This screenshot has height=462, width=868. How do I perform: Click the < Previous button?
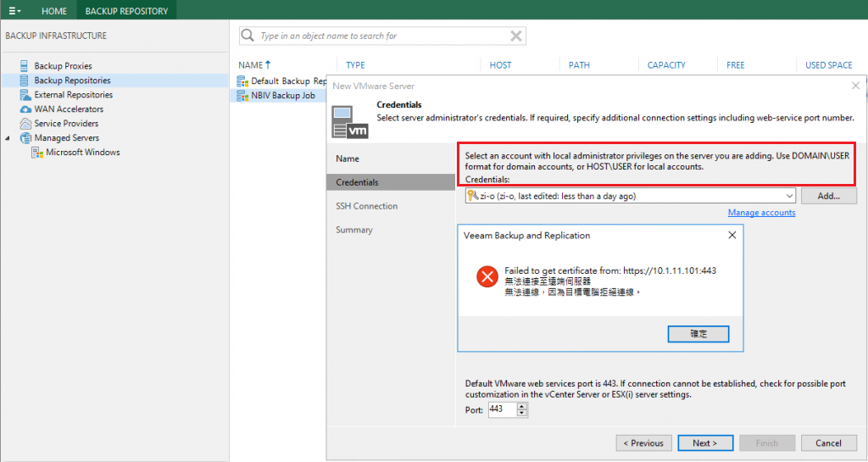pos(644,443)
